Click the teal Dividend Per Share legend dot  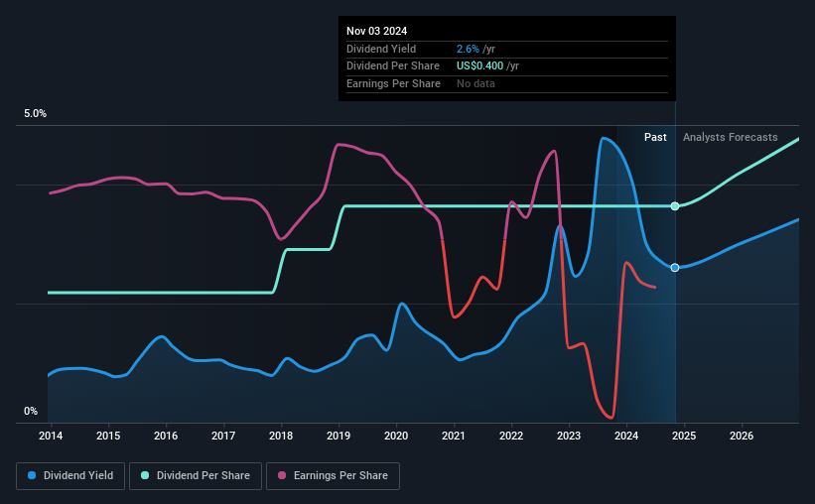[x=145, y=475]
